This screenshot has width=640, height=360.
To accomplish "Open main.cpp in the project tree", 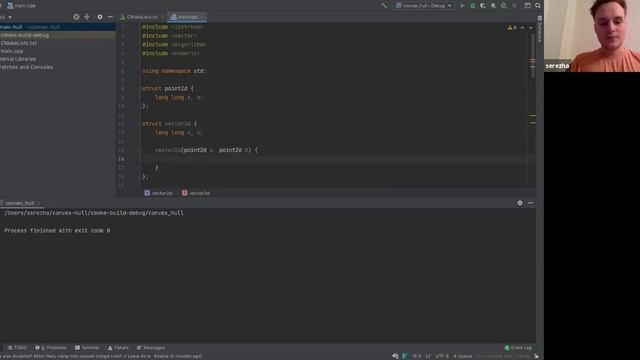I will click(12, 51).
